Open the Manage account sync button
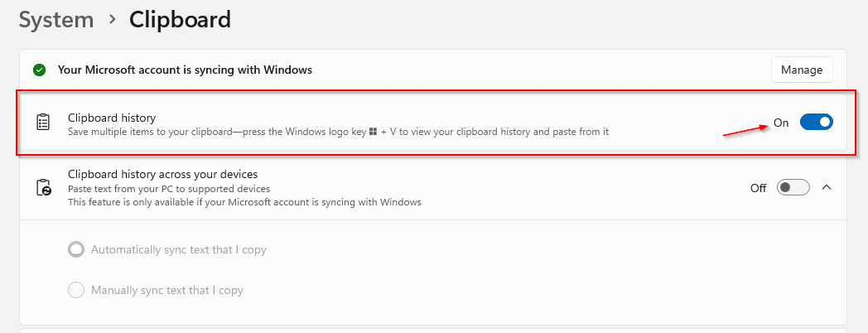Image resolution: width=868 pixels, height=333 pixels. point(802,70)
